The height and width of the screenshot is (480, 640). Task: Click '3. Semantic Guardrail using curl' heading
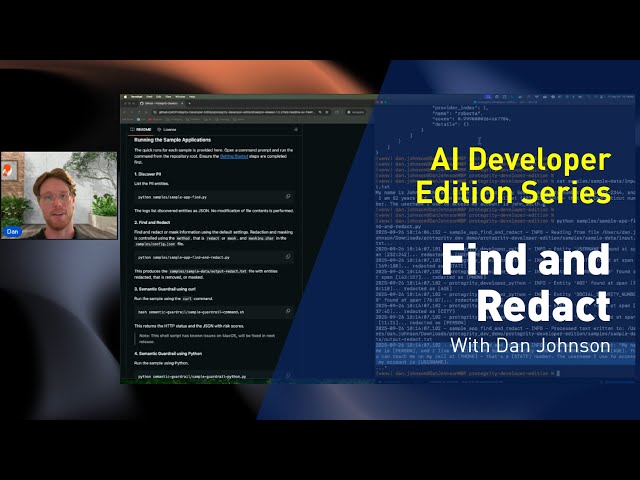coord(164,289)
